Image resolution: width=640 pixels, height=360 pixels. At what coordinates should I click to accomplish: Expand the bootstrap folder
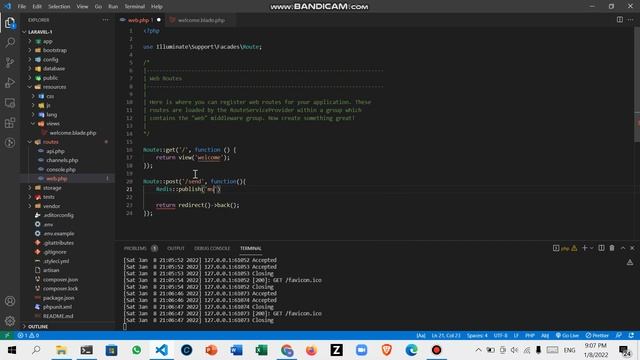tap(55, 50)
